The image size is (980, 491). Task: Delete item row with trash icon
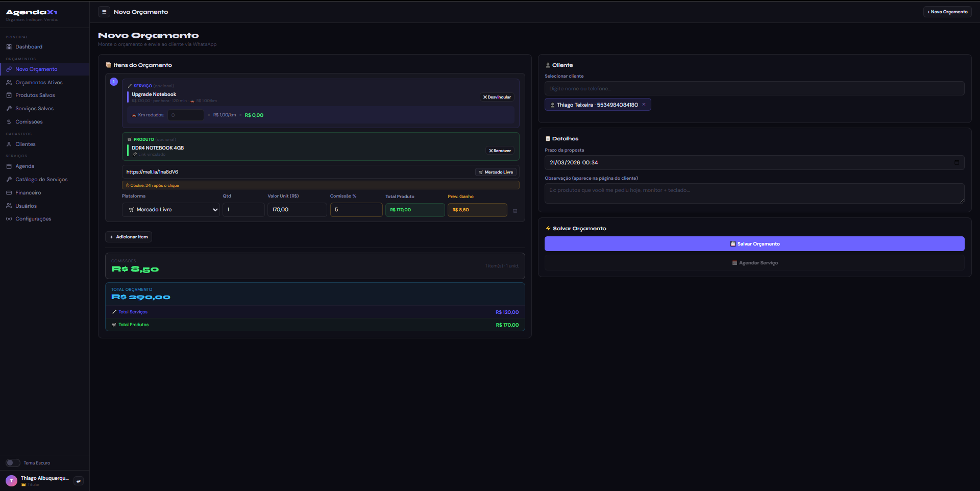click(515, 211)
